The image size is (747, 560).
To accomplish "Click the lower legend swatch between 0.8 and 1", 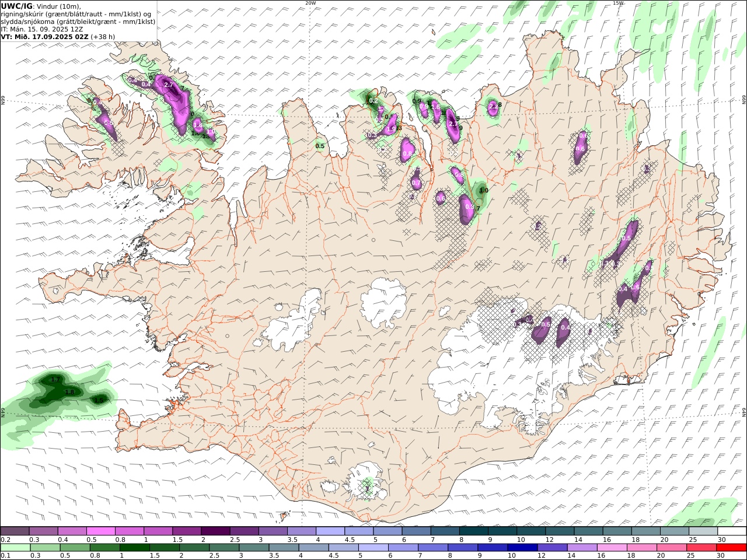I will point(106,548).
